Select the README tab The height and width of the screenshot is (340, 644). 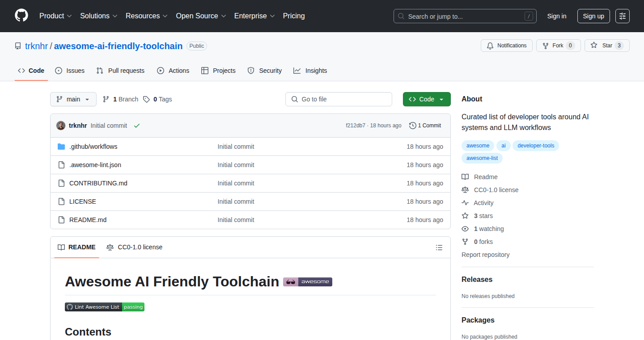pos(76,247)
